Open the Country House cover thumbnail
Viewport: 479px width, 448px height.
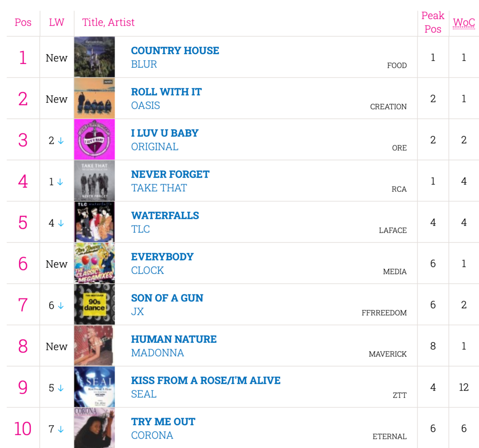94,57
